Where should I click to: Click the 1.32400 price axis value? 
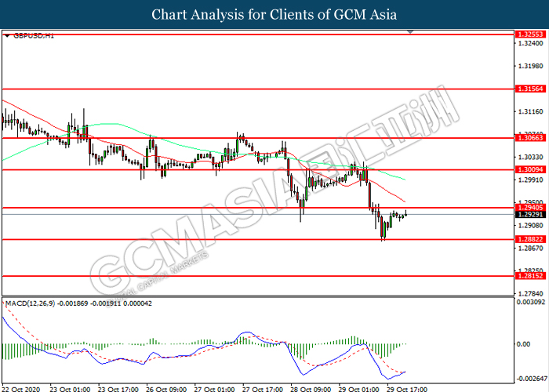pos(530,43)
